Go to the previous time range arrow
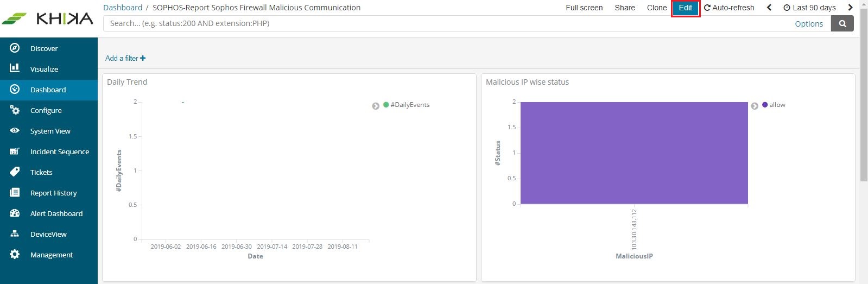This screenshot has width=868, height=284. coord(769,8)
